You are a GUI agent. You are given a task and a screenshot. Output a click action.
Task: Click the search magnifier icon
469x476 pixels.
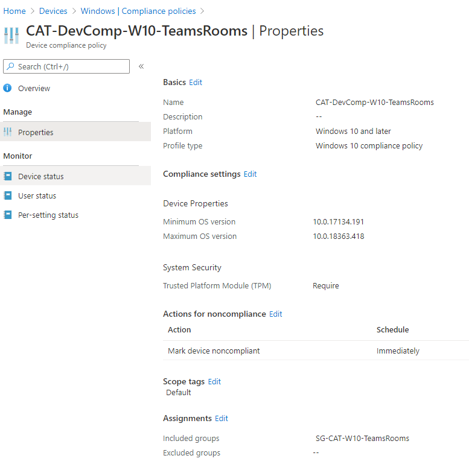coord(11,66)
